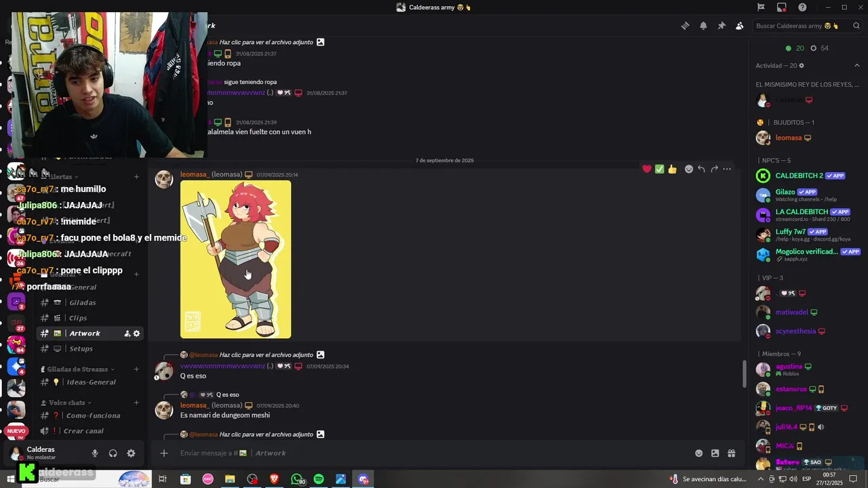Open the Threads icon in channel header
868x488 pixels.
(686, 26)
